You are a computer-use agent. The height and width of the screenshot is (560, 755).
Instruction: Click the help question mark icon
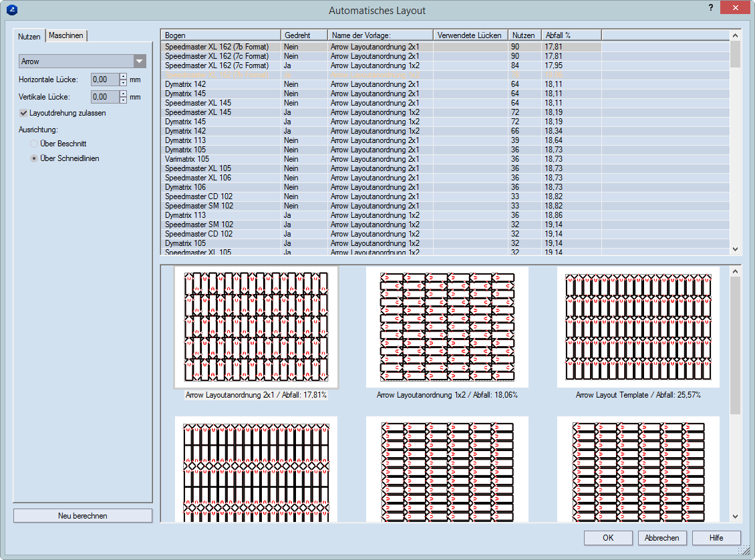710,7
